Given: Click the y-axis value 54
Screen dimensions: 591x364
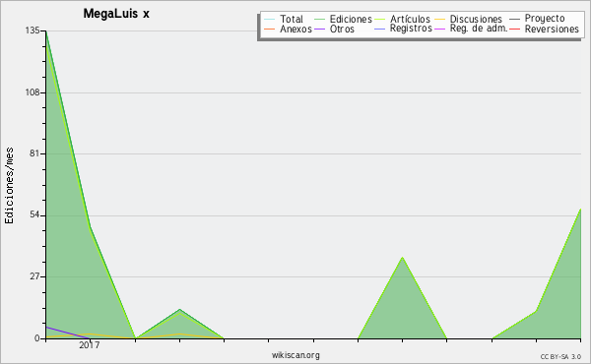Looking at the screenshot, I should pos(34,214).
